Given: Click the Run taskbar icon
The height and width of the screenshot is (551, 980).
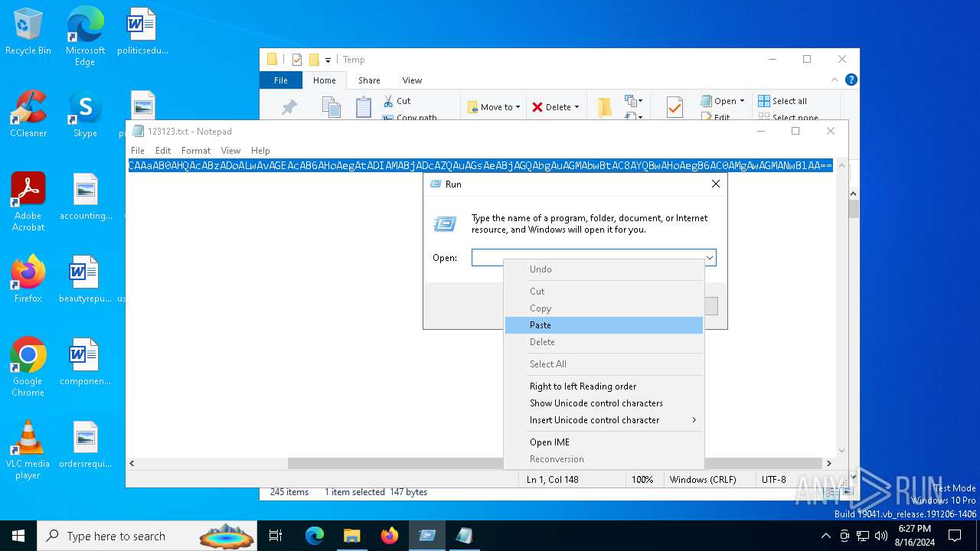Looking at the screenshot, I should click(427, 536).
